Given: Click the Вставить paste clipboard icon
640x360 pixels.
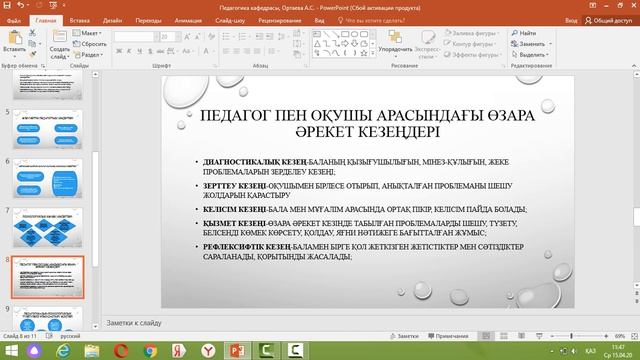Looking at the screenshot, I should click(15, 38).
